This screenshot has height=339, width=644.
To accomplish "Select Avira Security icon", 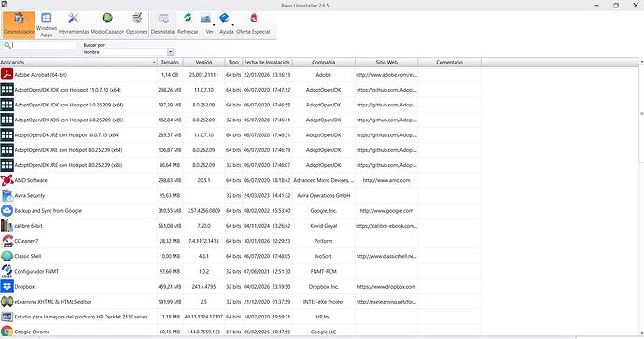I will 7,195.
